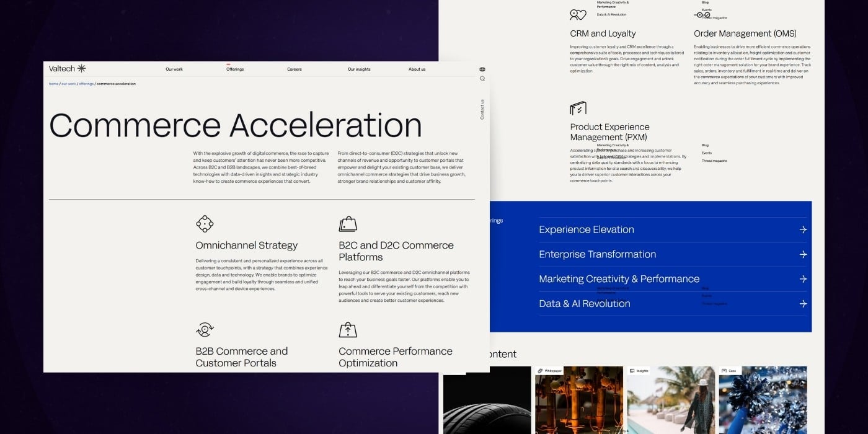Click the arrow beside Enterprise Transformation
This screenshot has width=868, height=434.
(x=803, y=254)
